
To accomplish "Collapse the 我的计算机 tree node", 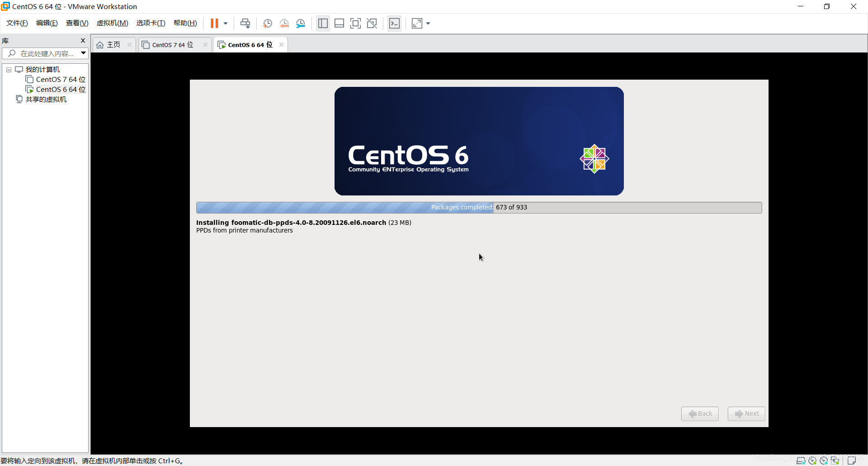I will pyautogui.click(x=9, y=70).
